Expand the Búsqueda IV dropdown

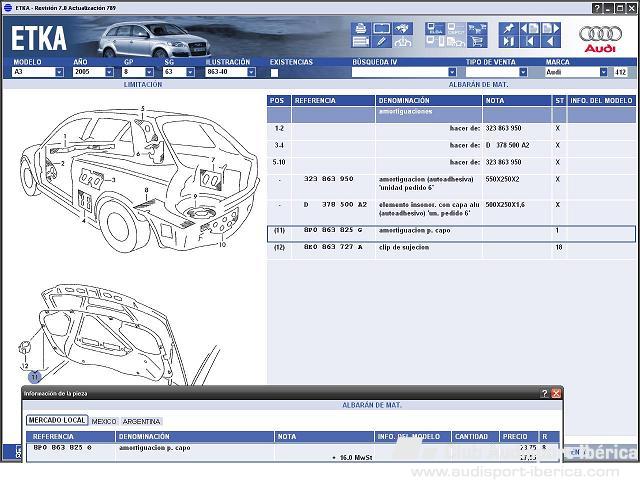tap(452, 72)
